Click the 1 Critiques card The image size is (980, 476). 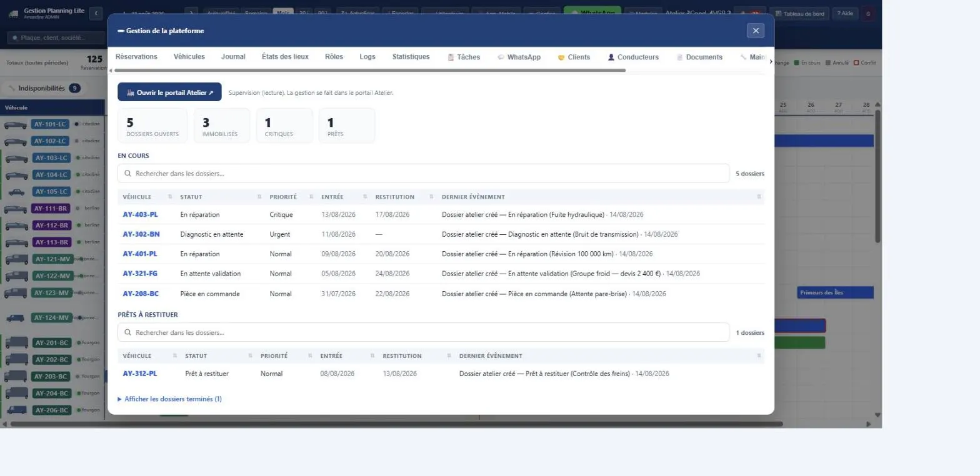pos(284,126)
